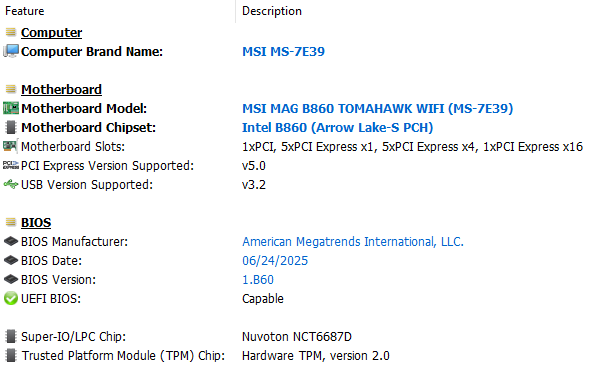Open the American Megatrends International link
The image size is (589, 368).
pos(353,241)
